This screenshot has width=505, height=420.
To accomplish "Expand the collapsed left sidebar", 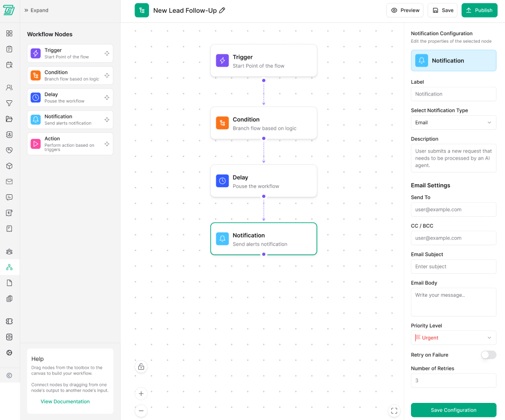I will (36, 10).
